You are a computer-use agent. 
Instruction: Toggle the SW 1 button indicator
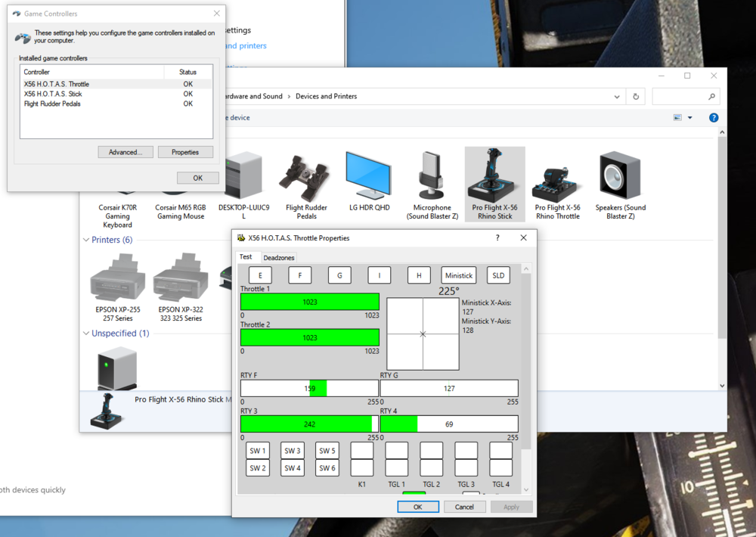(258, 451)
